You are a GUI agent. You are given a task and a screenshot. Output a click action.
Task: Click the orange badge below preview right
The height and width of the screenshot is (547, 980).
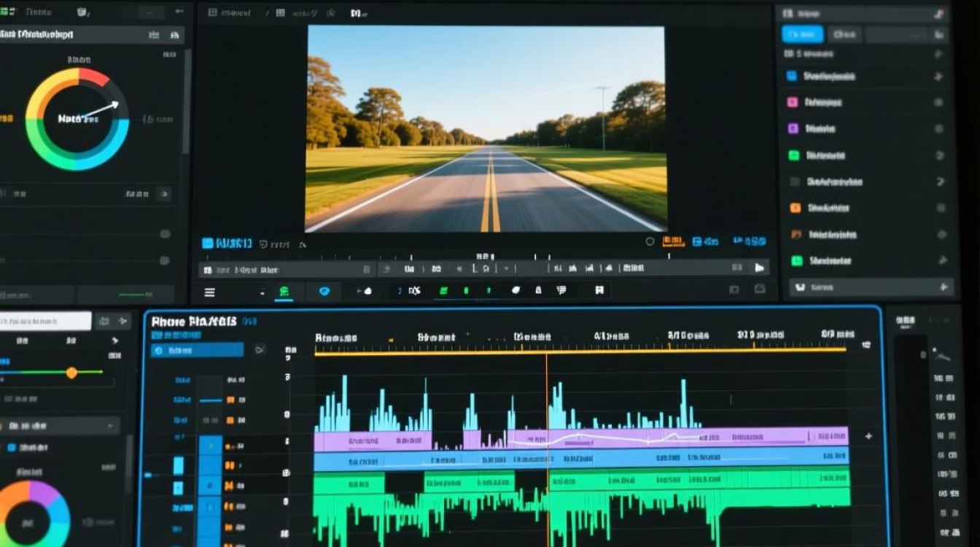(x=674, y=241)
